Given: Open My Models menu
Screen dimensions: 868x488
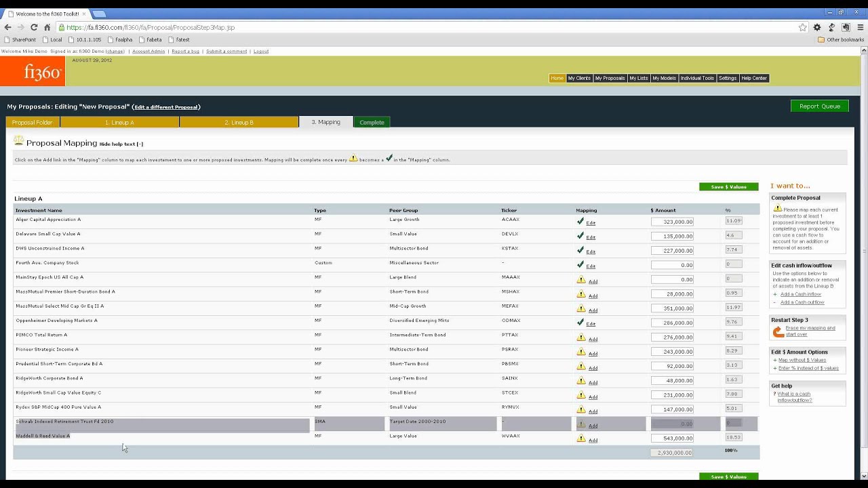Looking at the screenshot, I should (664, 78).
